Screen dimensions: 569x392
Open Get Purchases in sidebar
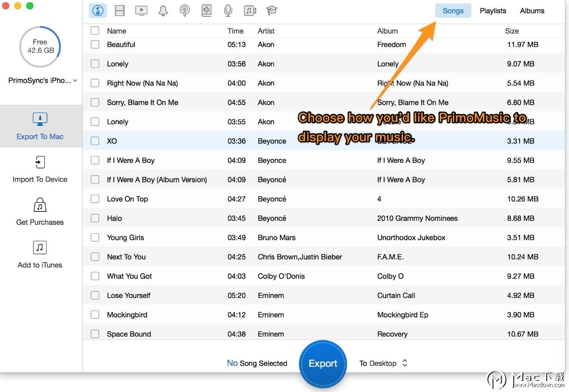tap(40, 212)
